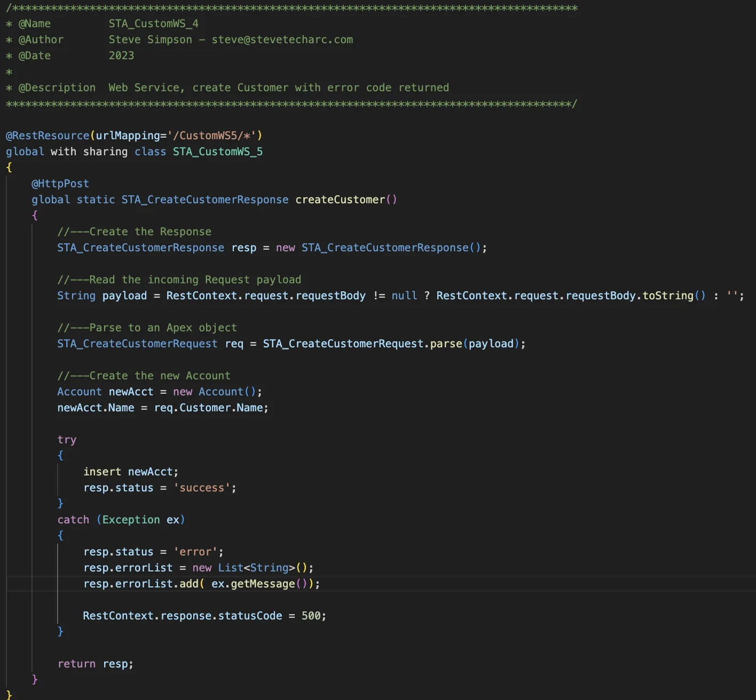Image resolution: width=756 pixels, height=700 pixels.
Task: Click the author name Steve Simpson
Action: [151, 39]
